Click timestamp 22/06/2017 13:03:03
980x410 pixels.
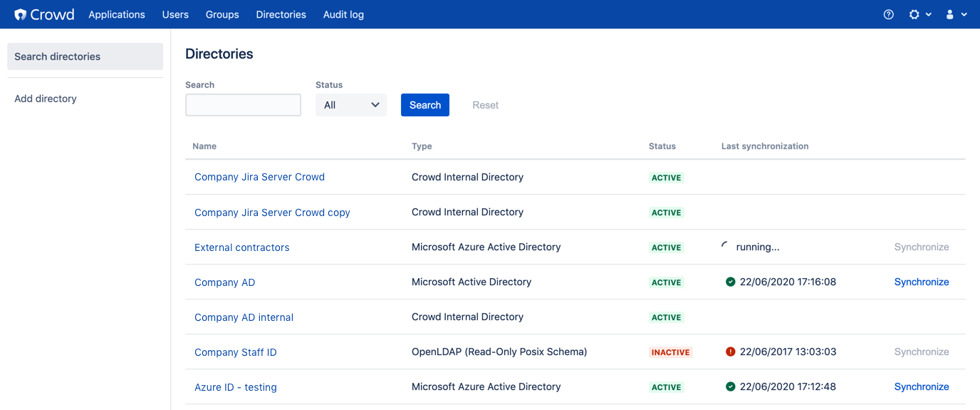tap(788, 352)
